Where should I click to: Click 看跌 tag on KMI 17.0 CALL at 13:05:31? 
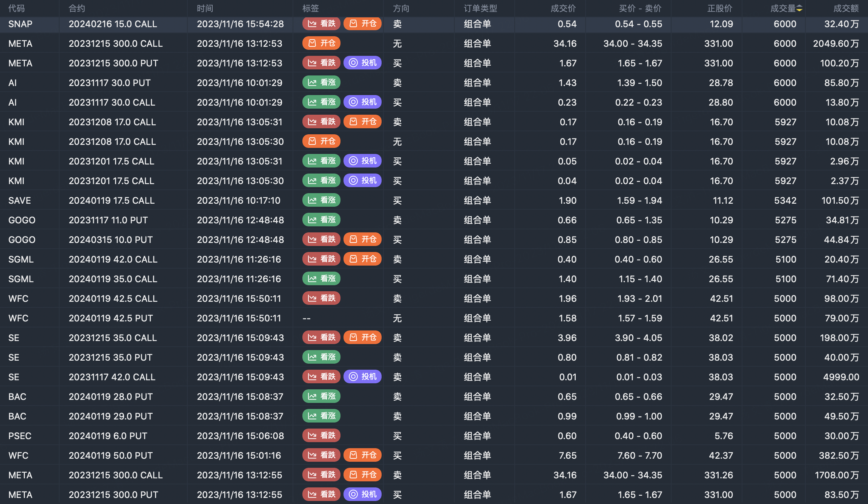321,122
